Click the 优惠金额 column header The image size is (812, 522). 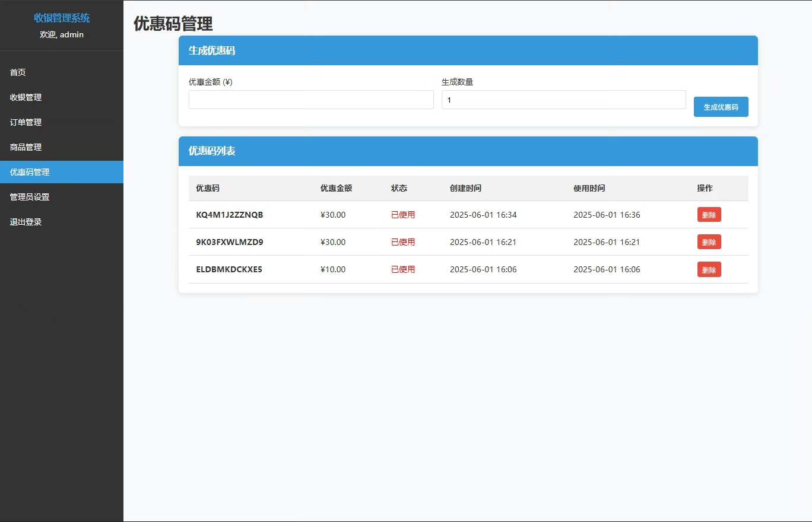[336, 188]
